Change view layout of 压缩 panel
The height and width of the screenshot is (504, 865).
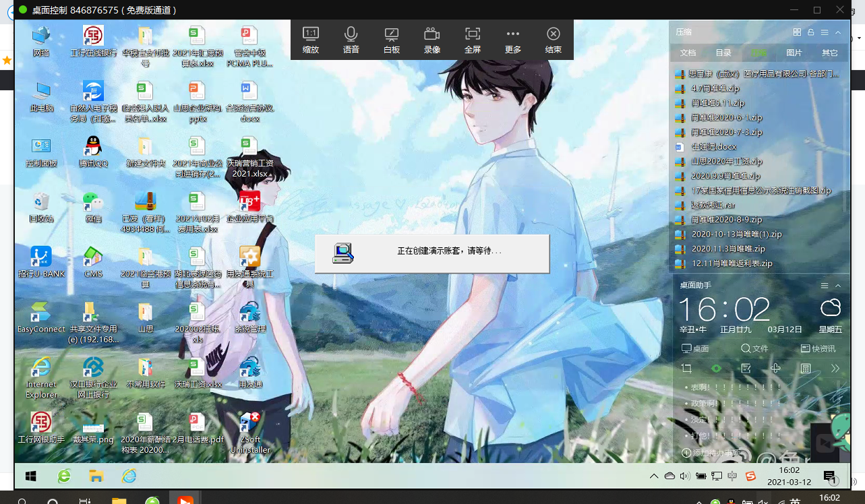click(797, 32)
